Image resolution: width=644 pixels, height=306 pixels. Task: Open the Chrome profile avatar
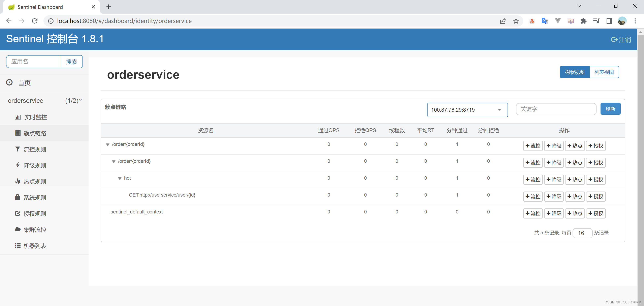pyautogui.click(x=622, y=21)
